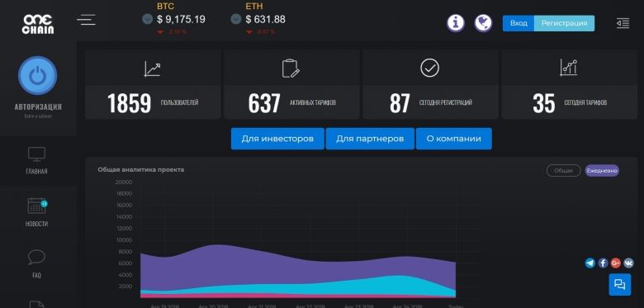This screenshot has height=308, width=644.
Task: Switch chart to Общая view
Action: point(563,170)
